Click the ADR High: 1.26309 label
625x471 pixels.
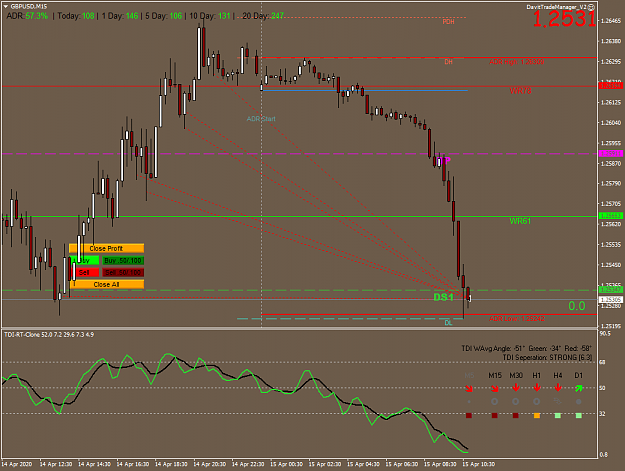click(516, 62)
